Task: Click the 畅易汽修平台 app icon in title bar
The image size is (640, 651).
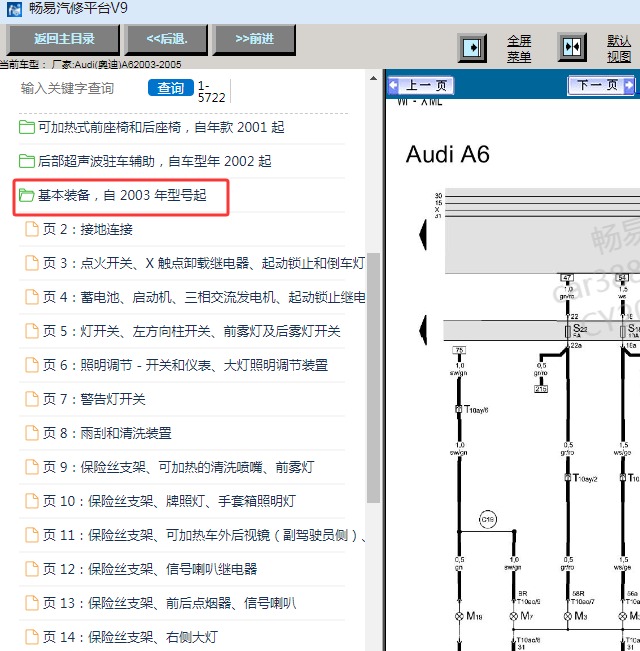Action: point(14,9)
